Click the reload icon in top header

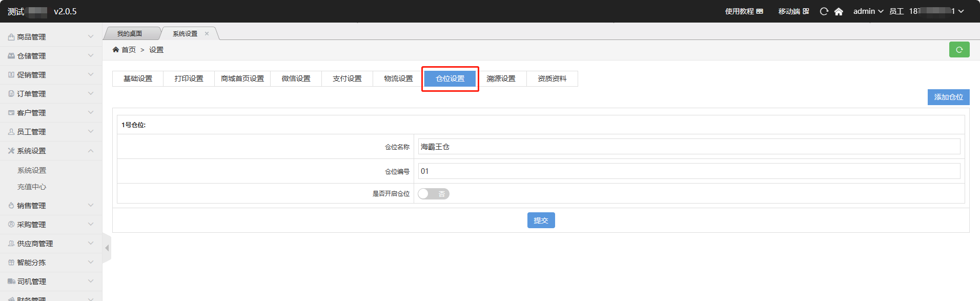824,11
